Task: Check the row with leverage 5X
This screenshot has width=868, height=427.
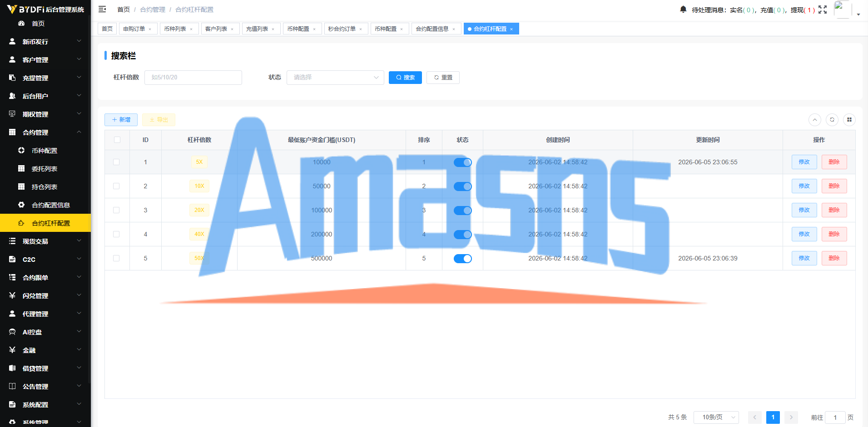Action: click(x=116, y=162)
